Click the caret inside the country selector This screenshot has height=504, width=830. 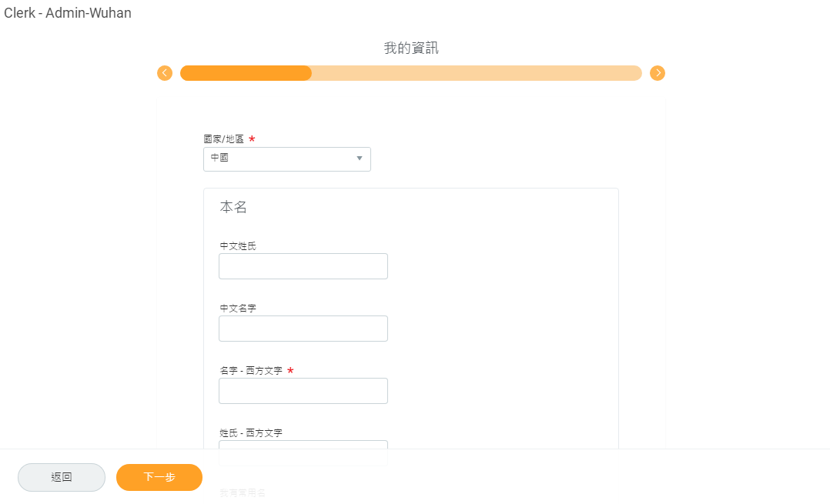(x=359, y=159)
